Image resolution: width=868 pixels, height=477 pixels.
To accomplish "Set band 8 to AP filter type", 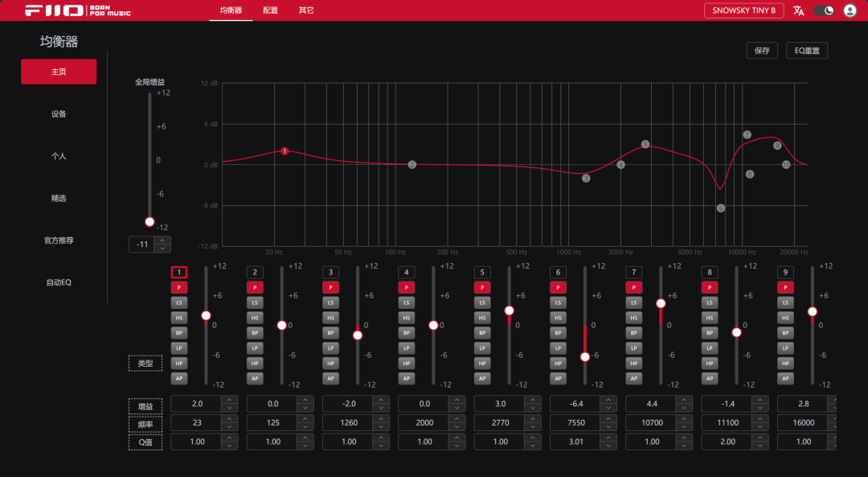I will pos(710,378).
